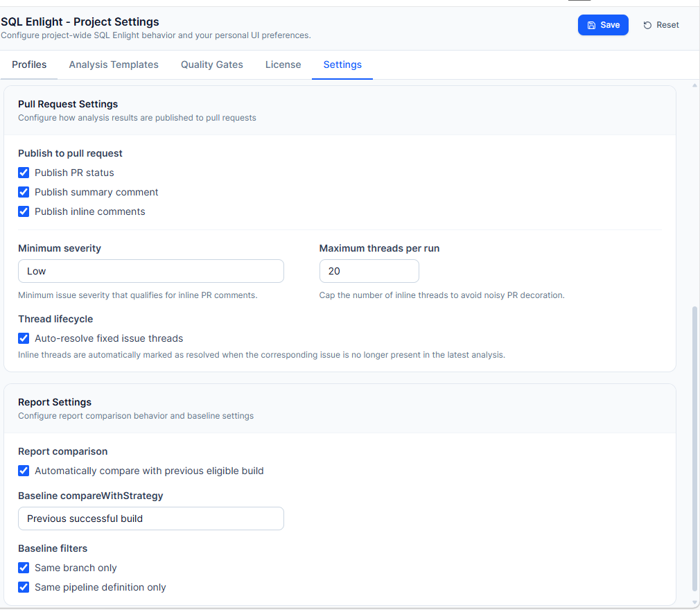
Task: Click the Thread lifecycle label
Action: 55,320
